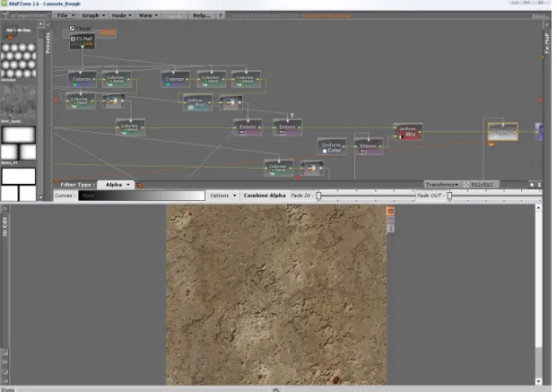Image resolution: width=557 pixels, height=392 pixels.
Task: Select the colour node after Uniform Blur
Action: pyautogui.click(x=231, y=102)
